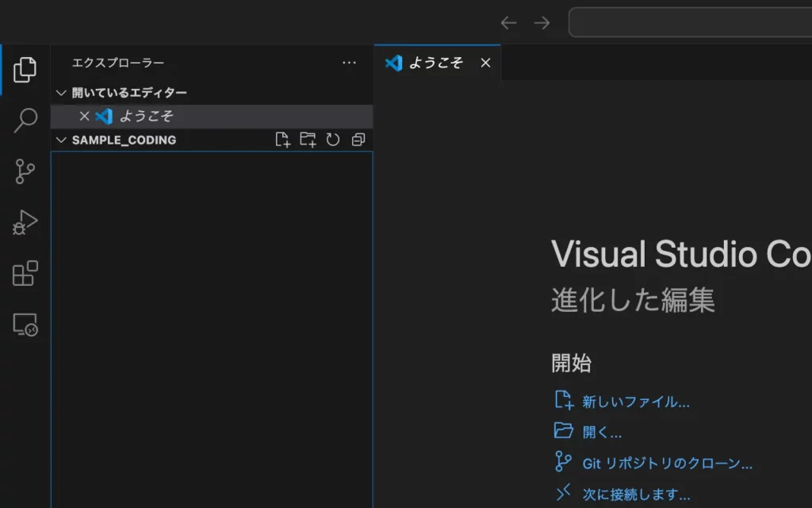Open the Source Control view
The image size is (812, 508).
point(25,171)
